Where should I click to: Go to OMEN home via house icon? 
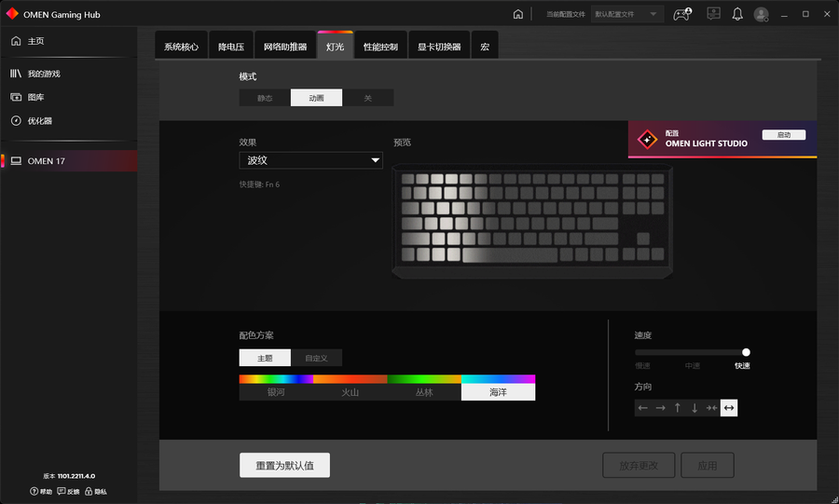518,14
